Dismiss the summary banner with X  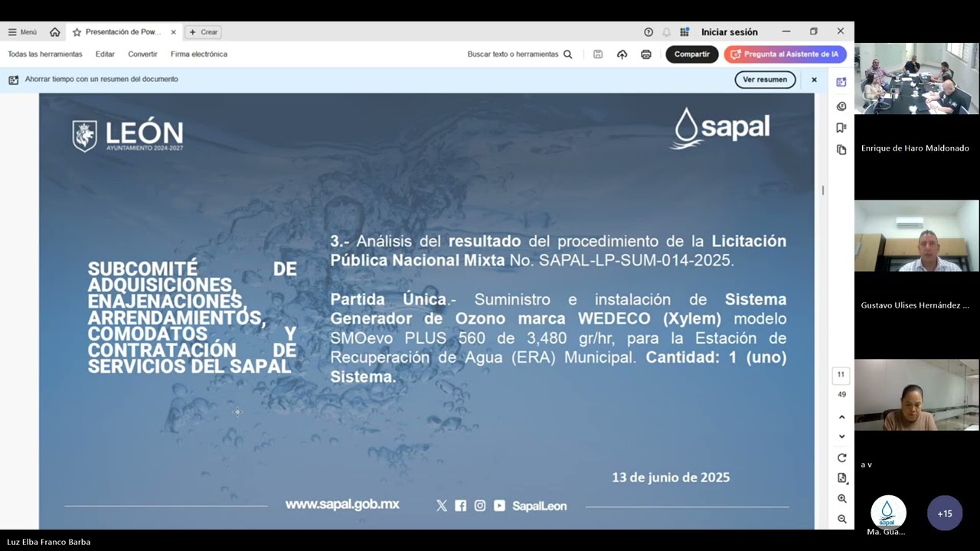814,80
